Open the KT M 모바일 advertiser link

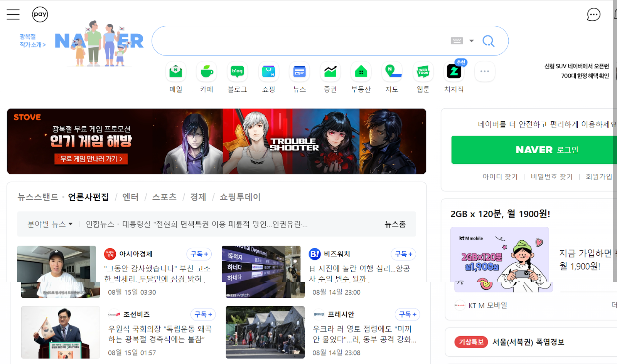[488, 305]
